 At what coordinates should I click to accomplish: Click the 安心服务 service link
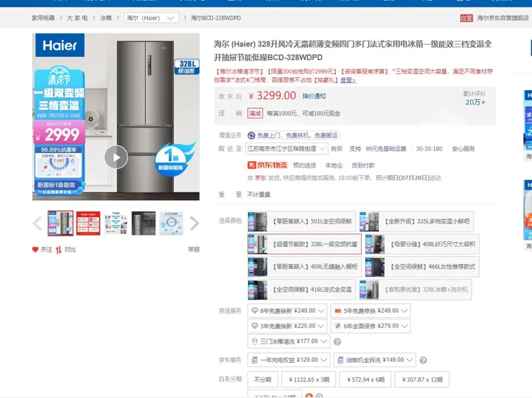click(x=463, y=148)
